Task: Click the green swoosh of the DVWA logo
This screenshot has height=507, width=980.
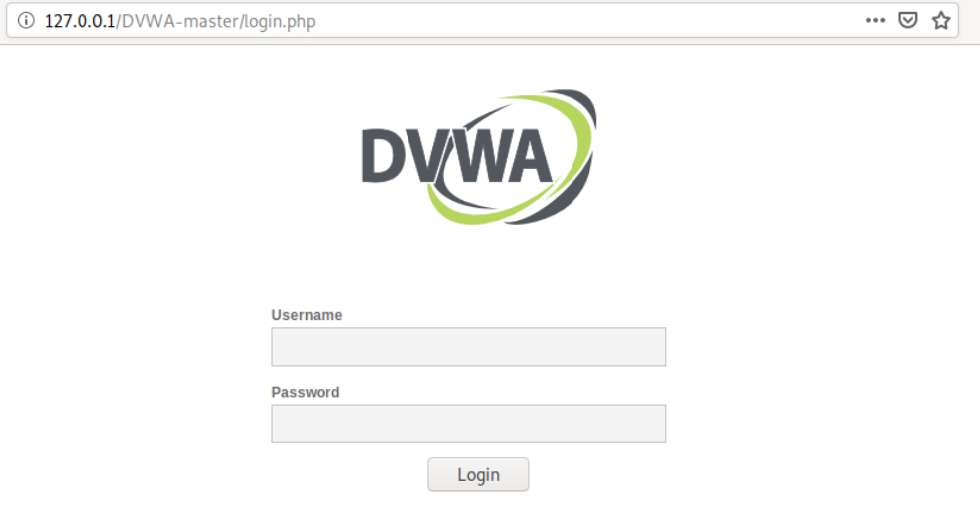Action: [x=581, y=144]
